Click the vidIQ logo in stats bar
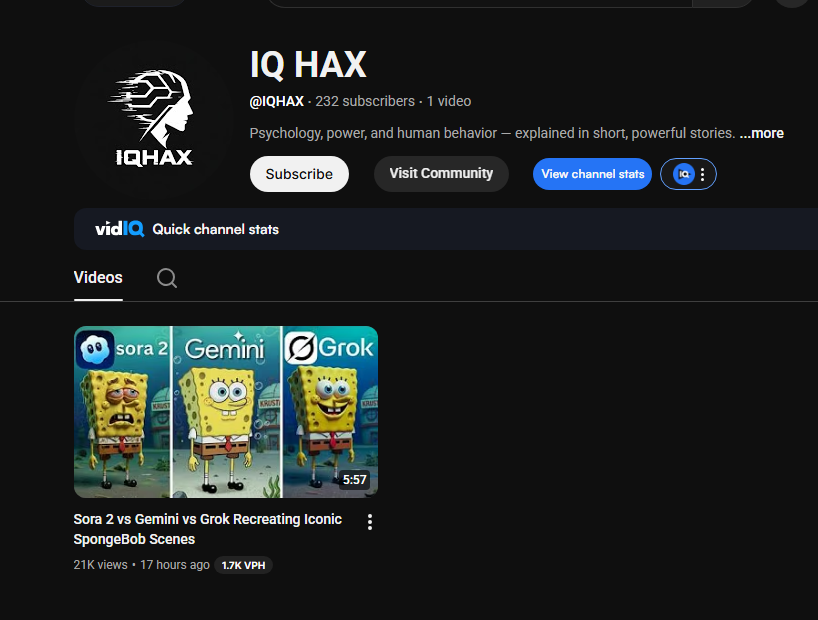Screen dimensions: 818x620 click(x=119, y=229)
